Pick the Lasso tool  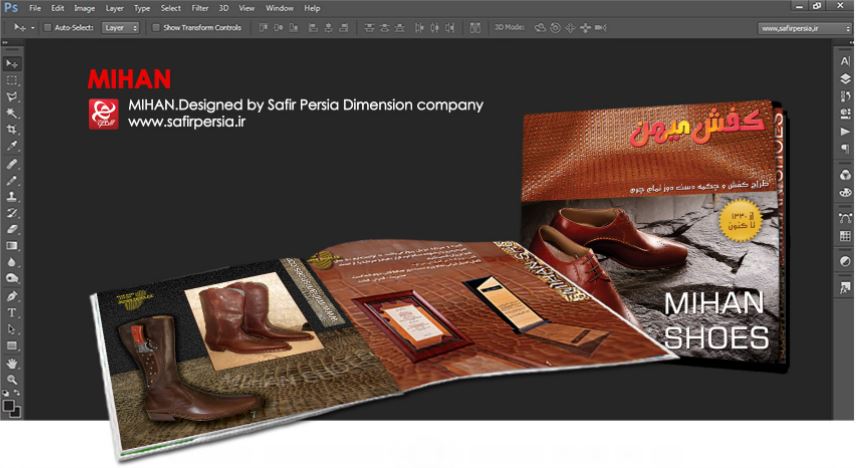12,97
